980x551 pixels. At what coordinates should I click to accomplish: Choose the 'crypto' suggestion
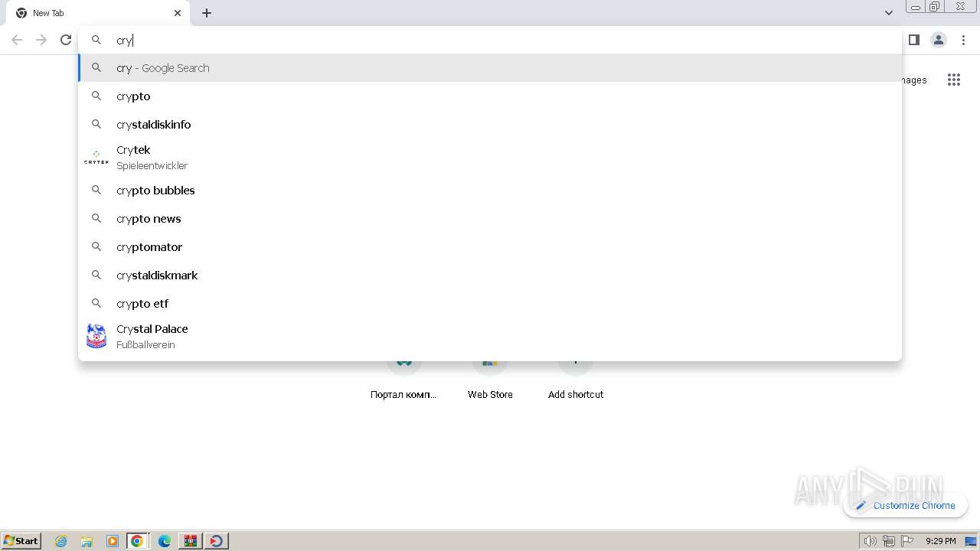[490, 96]
